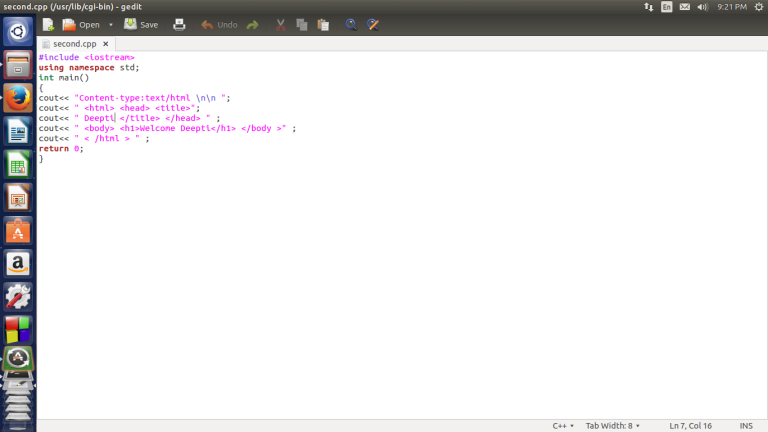Open Software Updater from launcher

pyautogui.click(x=18, y=359)
